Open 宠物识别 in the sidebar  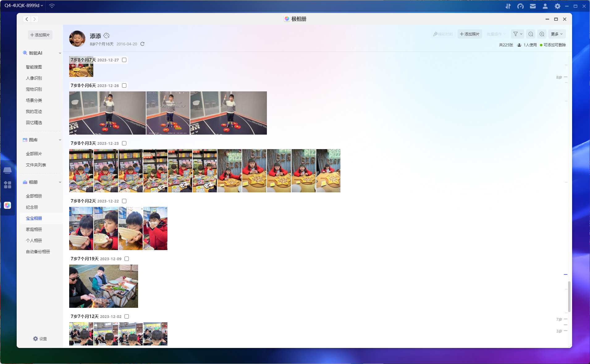coord(34,89)
